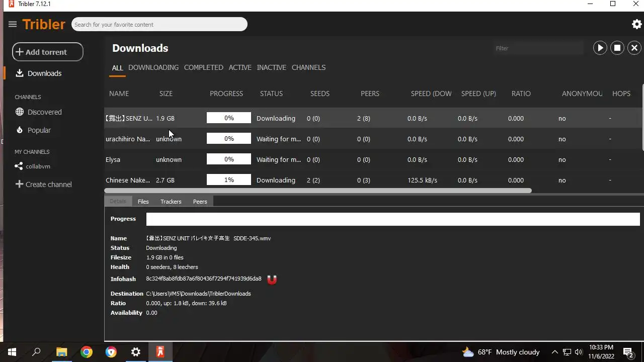Remove selected download with X circle button
Image resolution: width=644 pixels, height=362 pixels.
634,48
